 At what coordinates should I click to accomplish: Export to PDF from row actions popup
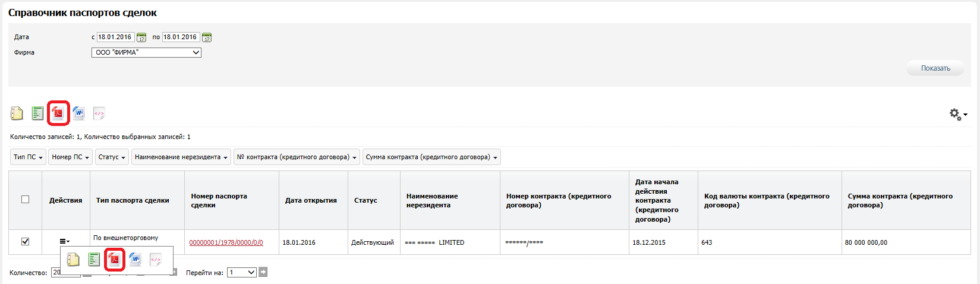pos(114,260)
